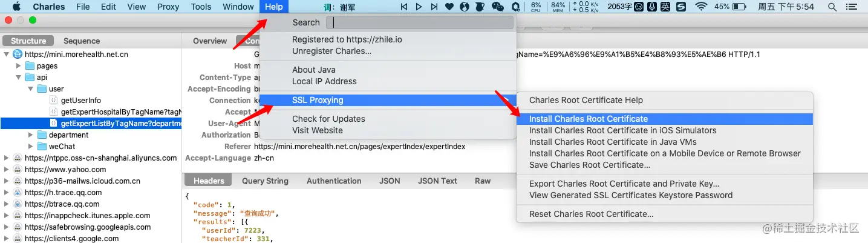Click the previous track media icon
868x243 pixels.
pos(404,7)
